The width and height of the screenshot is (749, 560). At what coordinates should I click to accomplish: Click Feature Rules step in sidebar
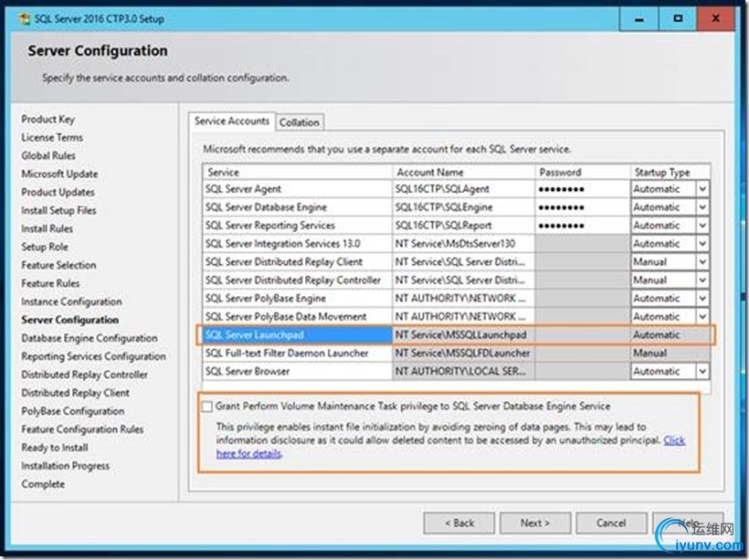(x=50, y=283)
